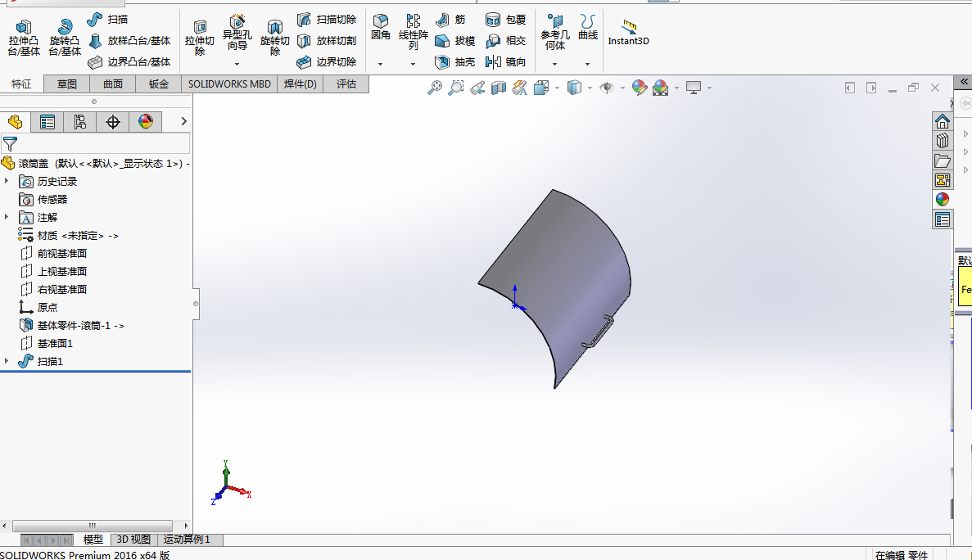Click the apply scene icon

point(660,88)
